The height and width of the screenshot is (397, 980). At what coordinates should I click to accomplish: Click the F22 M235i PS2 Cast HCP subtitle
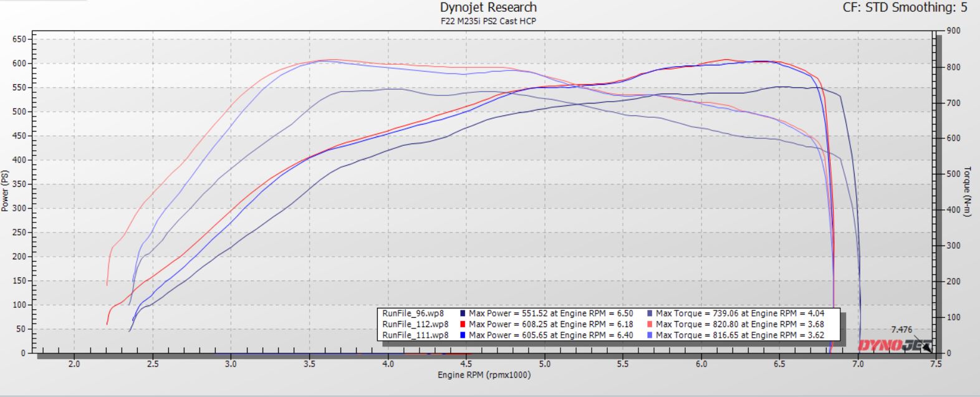[x=488, y=21]
